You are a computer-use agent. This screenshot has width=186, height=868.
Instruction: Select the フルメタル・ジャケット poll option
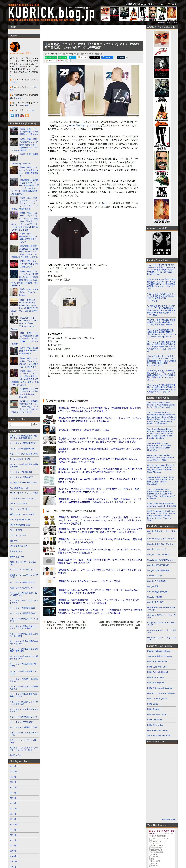tap(150, 841)
